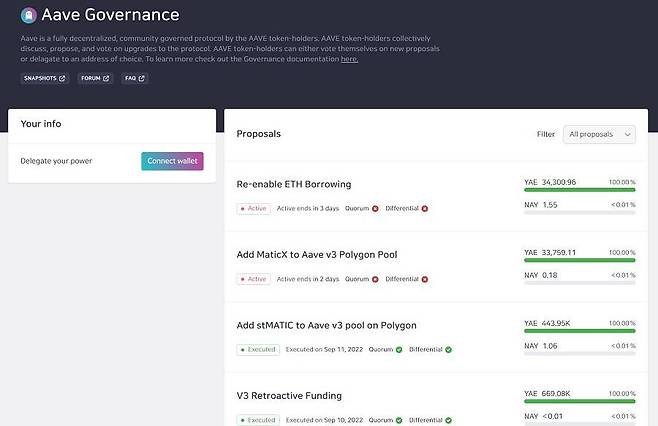Click the NAY 1.06 vote count

[x=541, y=346]
